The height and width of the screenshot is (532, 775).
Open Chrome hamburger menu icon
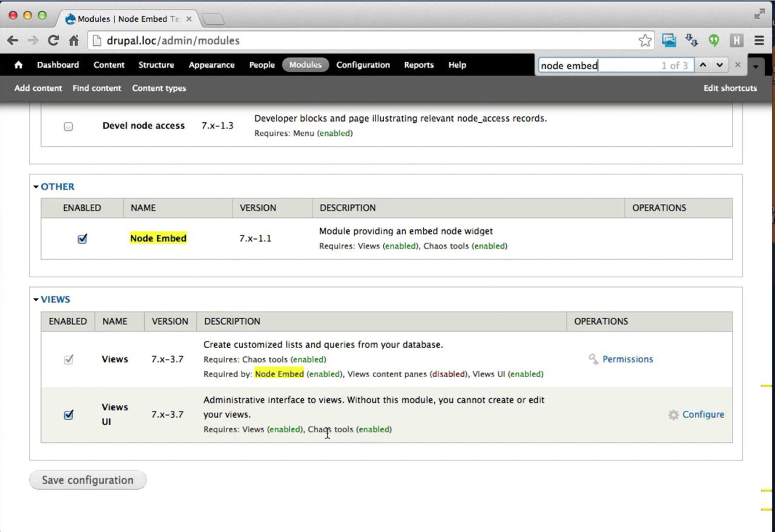759,41
